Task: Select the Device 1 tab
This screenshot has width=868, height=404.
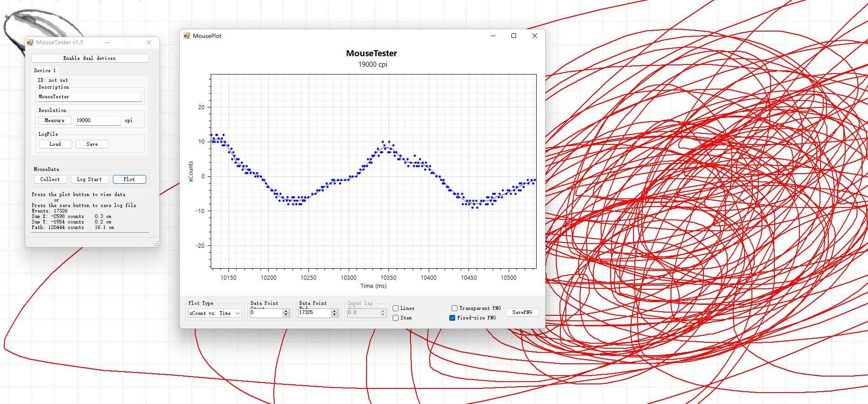Action: tap(45, 70)
